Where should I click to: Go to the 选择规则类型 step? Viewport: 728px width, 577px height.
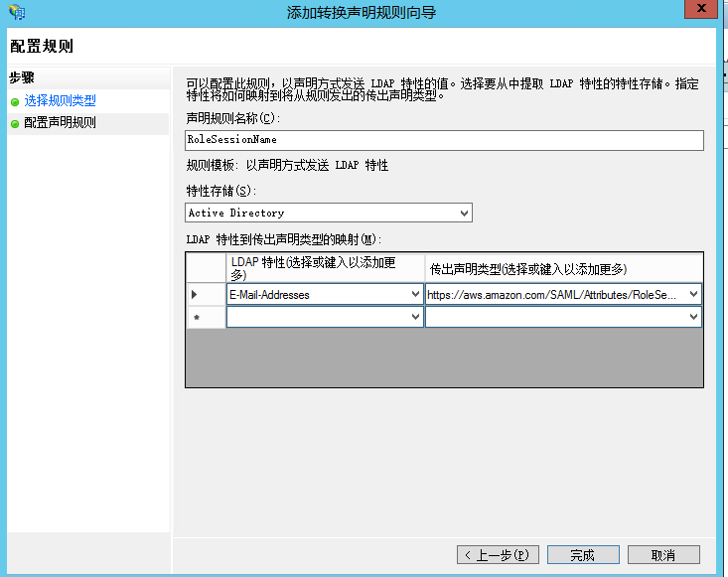[60, 101]
